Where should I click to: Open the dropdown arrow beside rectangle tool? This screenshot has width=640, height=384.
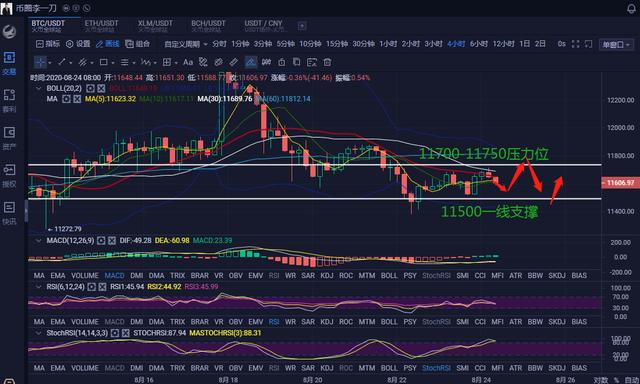click(113, 63)
